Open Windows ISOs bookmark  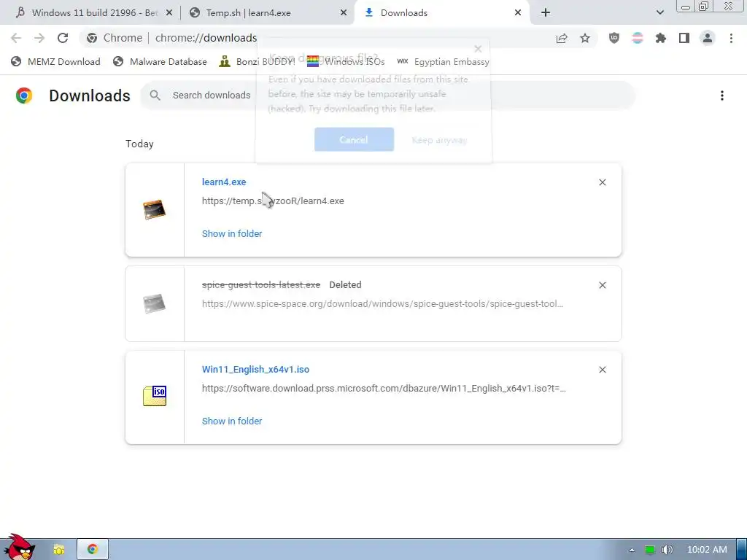345,61
